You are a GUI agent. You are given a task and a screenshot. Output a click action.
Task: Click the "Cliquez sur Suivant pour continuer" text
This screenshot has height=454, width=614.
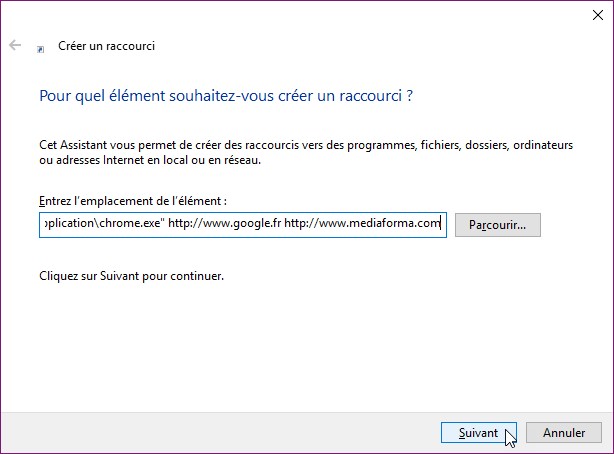coord(131,274)
